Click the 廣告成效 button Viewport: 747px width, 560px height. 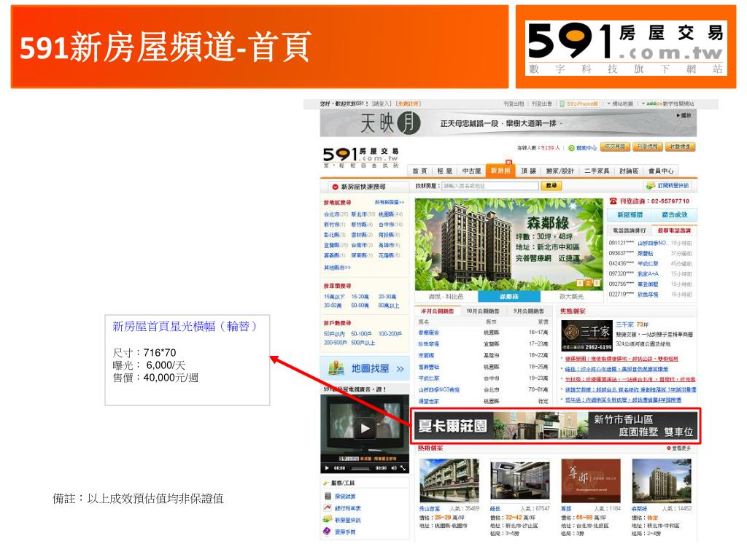click(x=675, y=215)
